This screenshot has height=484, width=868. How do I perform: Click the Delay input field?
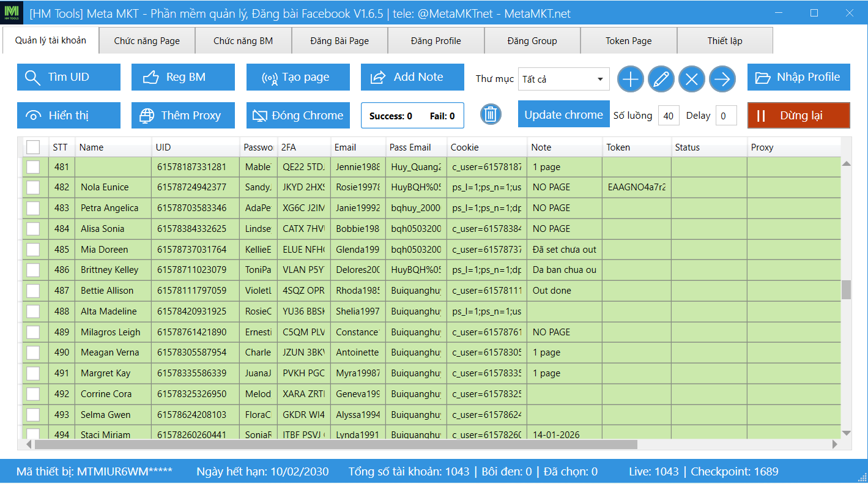pos(726,116)
